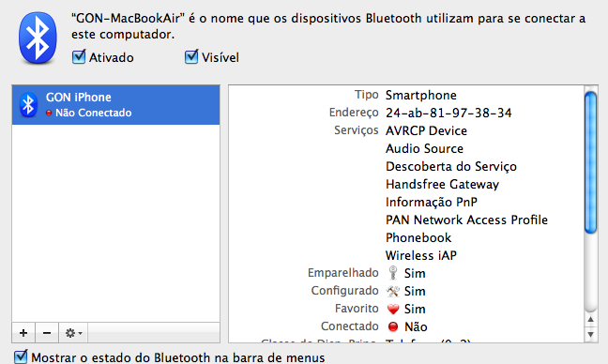Viewport: 608px width, 364px height.
Task: Click the large Bluetooth logo icon
Action: coord(38,38)
